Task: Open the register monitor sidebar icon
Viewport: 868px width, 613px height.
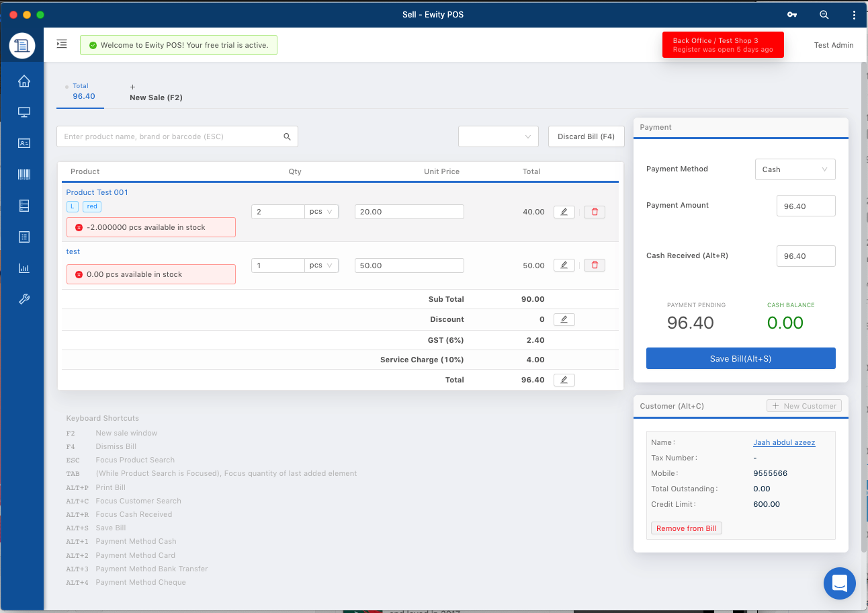Action: [x=24, y=112]
